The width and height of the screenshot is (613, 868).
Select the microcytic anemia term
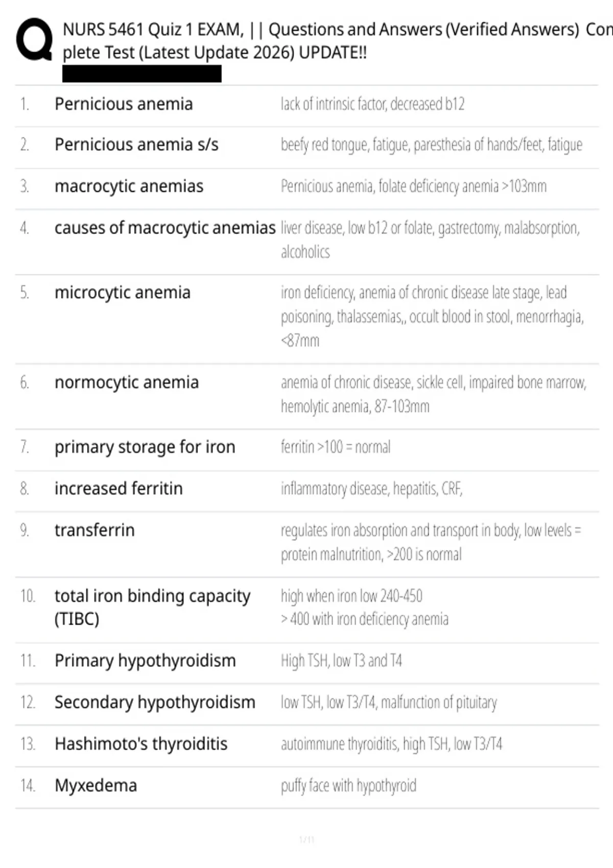click(123, 293)
